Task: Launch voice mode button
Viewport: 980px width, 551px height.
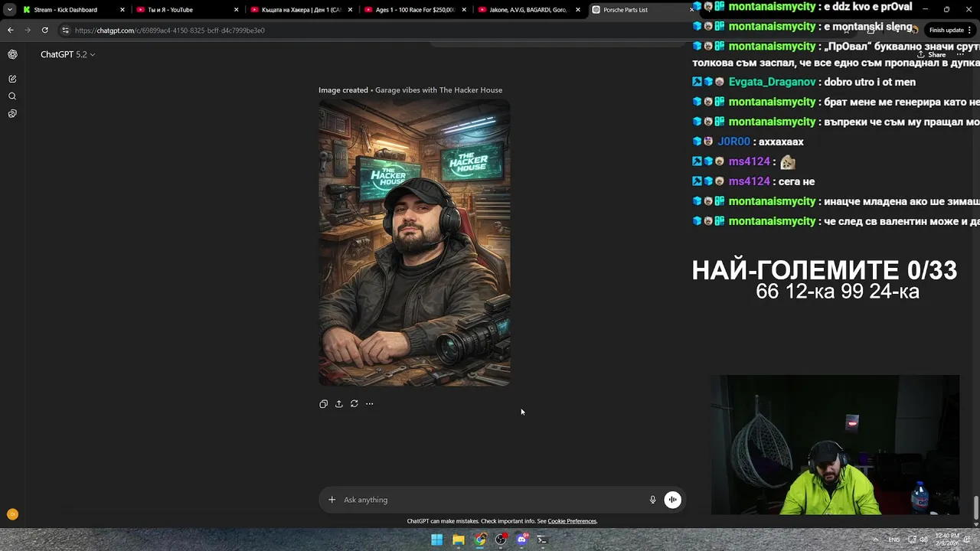Action: [x=672, y=500]
